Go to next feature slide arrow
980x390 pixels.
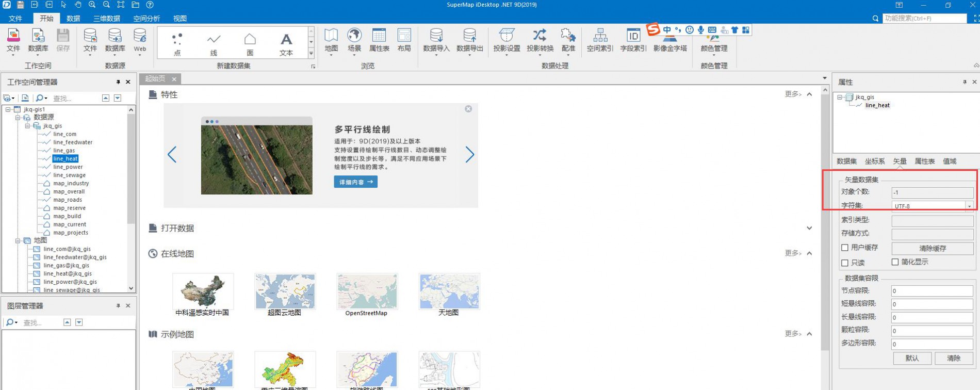click(469, 155)
